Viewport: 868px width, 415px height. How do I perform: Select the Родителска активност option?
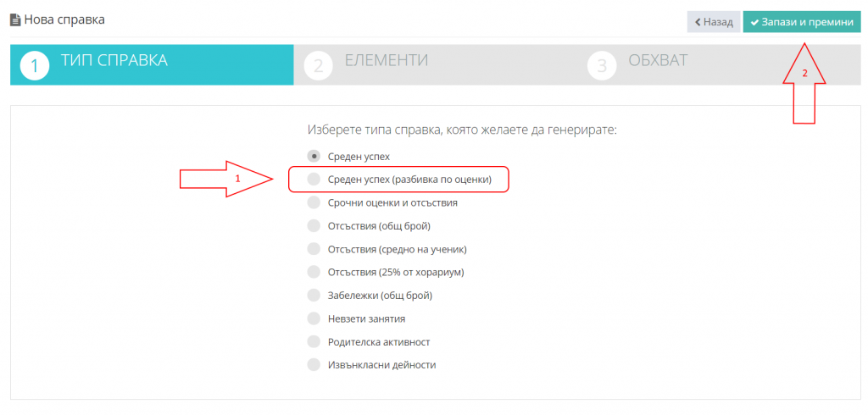[314, 341]
